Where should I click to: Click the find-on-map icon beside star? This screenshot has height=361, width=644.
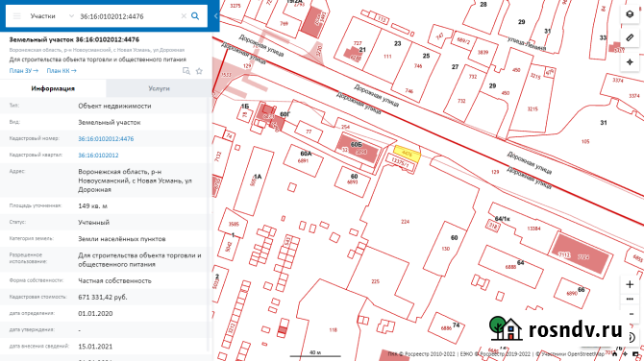pyautogui.click(x=186, y=71)
